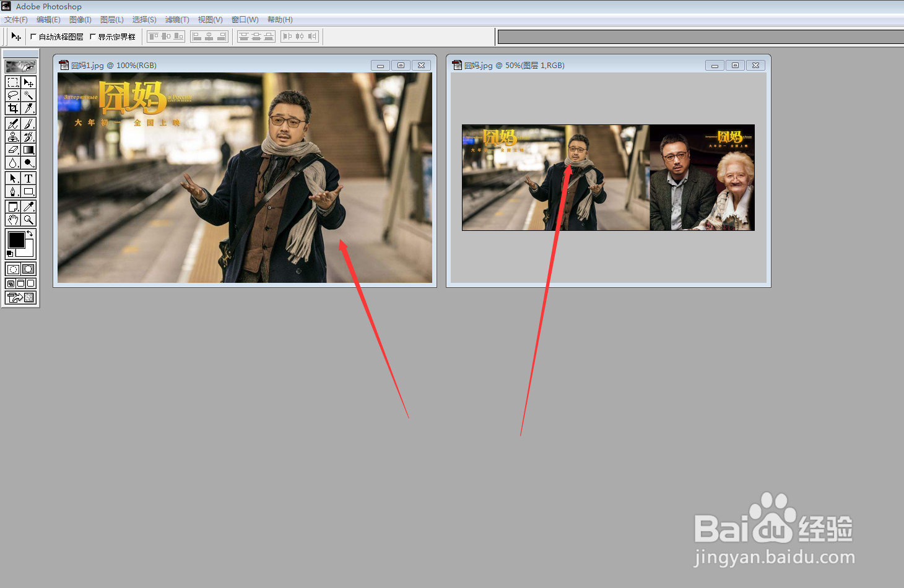Click the Move tool icon in options bar

[x=16, y=37]
